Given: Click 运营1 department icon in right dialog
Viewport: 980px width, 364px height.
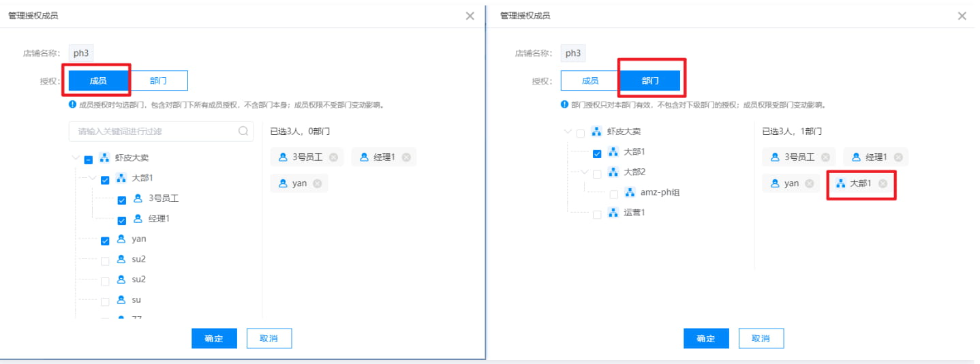Looking at the screenshot, I should [x=613, y=213].
